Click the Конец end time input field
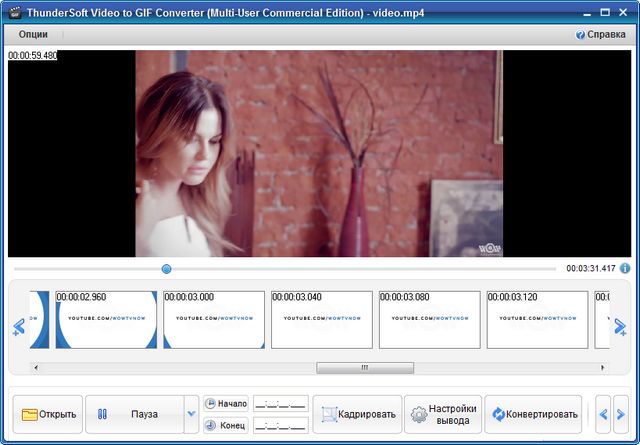Image resolution: width=640 pixels, height=445 pixels. (280, 425)
